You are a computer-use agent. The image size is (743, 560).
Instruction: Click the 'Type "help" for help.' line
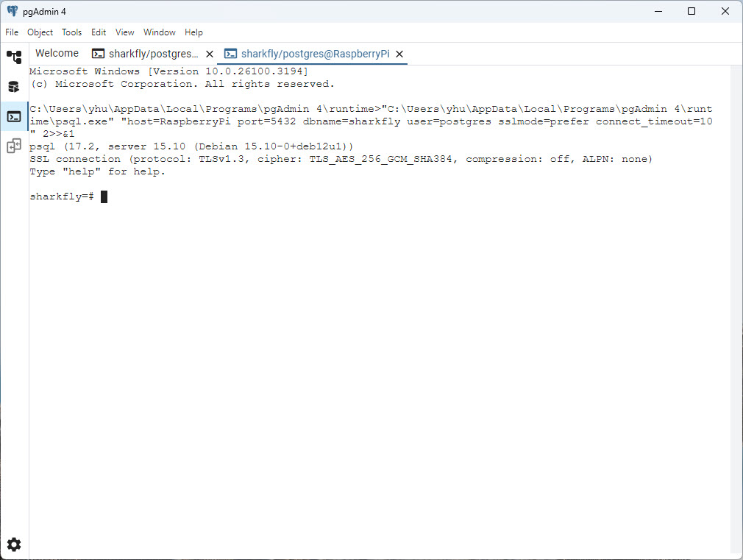point(97,171)
